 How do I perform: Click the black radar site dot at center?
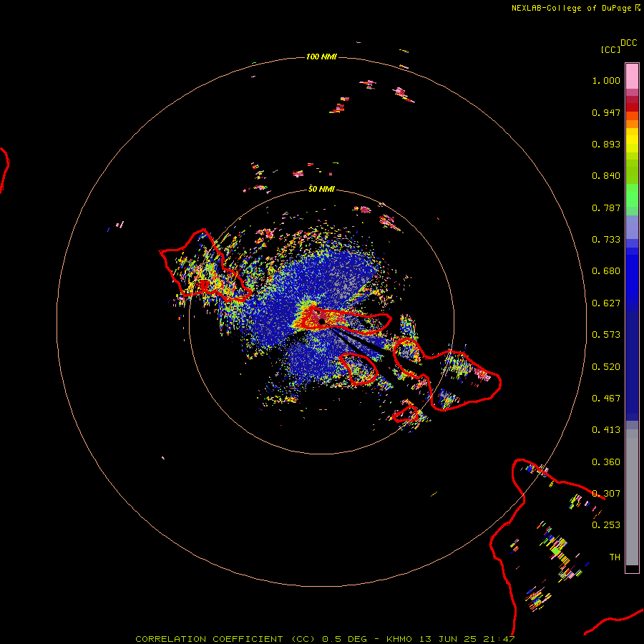[x=322, y=321]
